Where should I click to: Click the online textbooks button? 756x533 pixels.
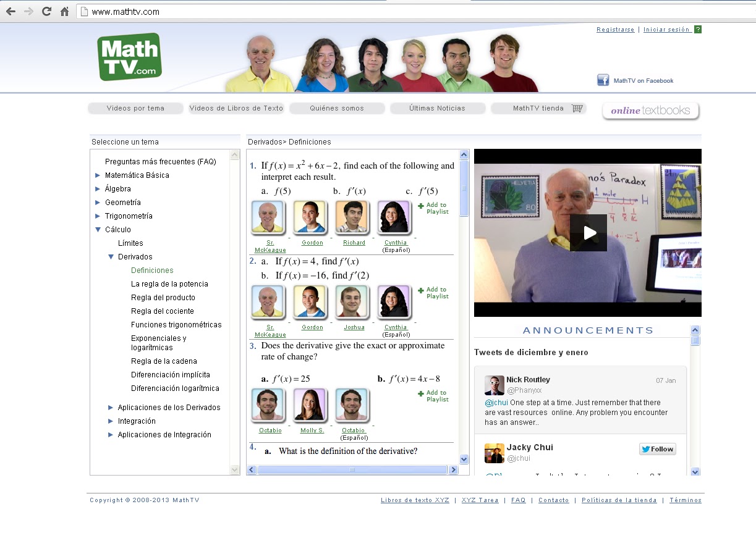650,111
